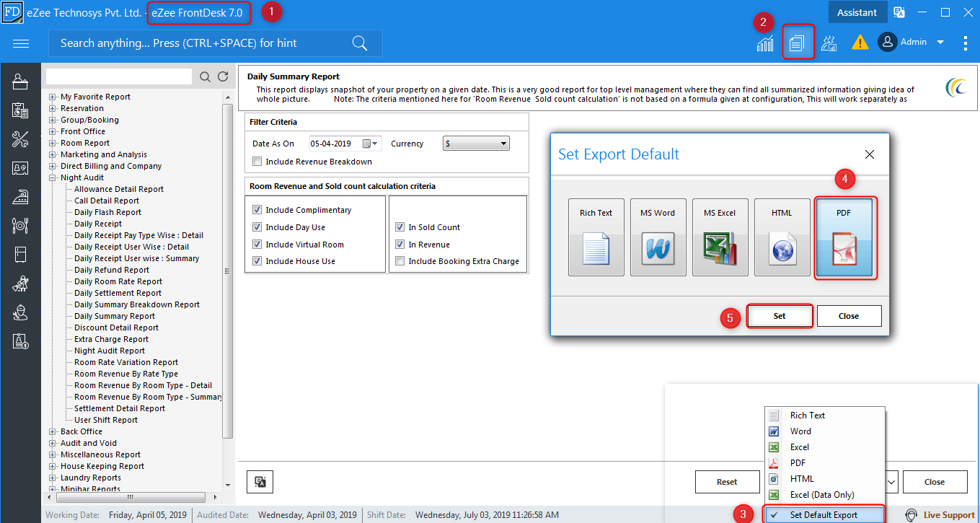Refresh the report tree list
Screen dimensions: 980x523
coord(223,76)
